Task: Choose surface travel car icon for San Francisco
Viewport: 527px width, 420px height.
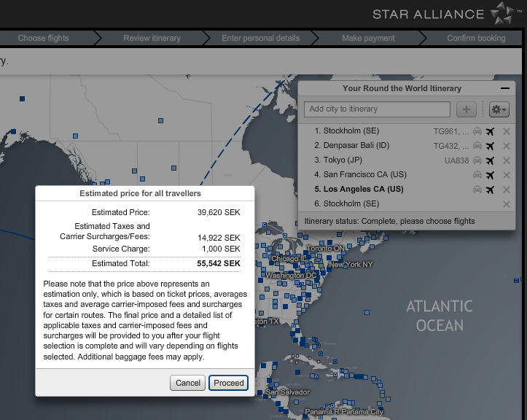Action: click(477, 175)
